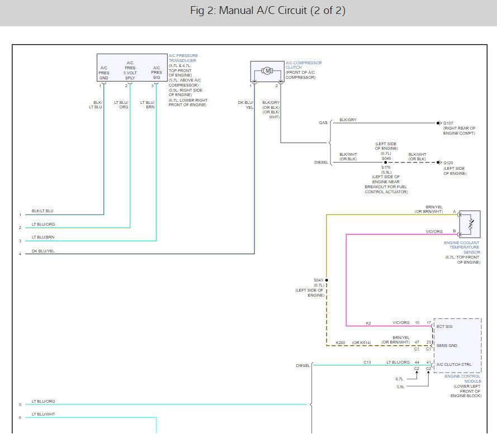Click the G120 ground symbol
The image size is (497, 448).
(x=439, y=163)
